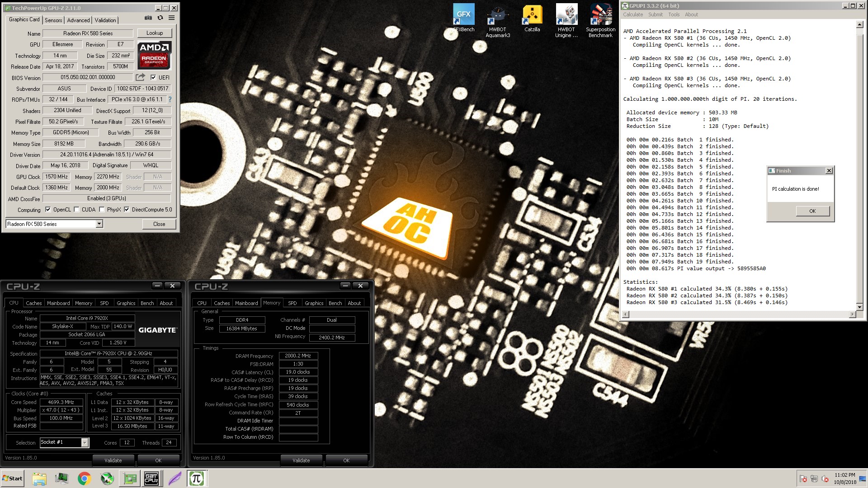Viewport: 868px width, 488px height.
Task: Click the Close button in GPU-Z
Action: (159, 224)
